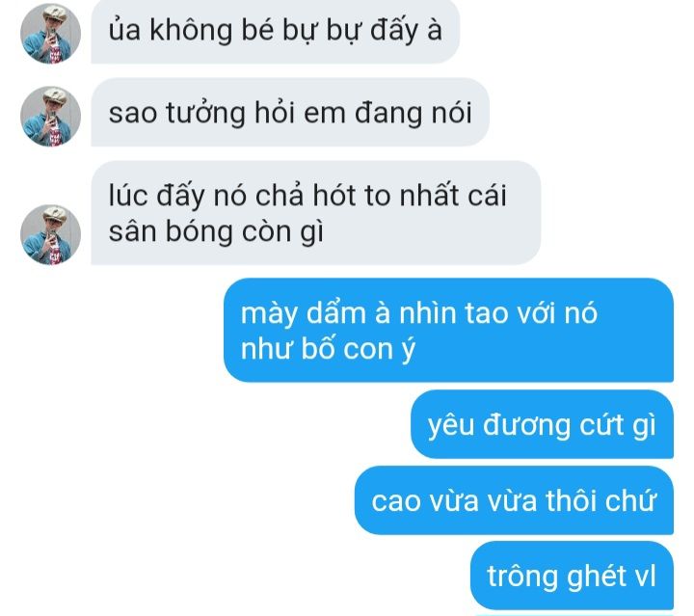Click the word "bóng" in the gray bubble

click(199, 232)
